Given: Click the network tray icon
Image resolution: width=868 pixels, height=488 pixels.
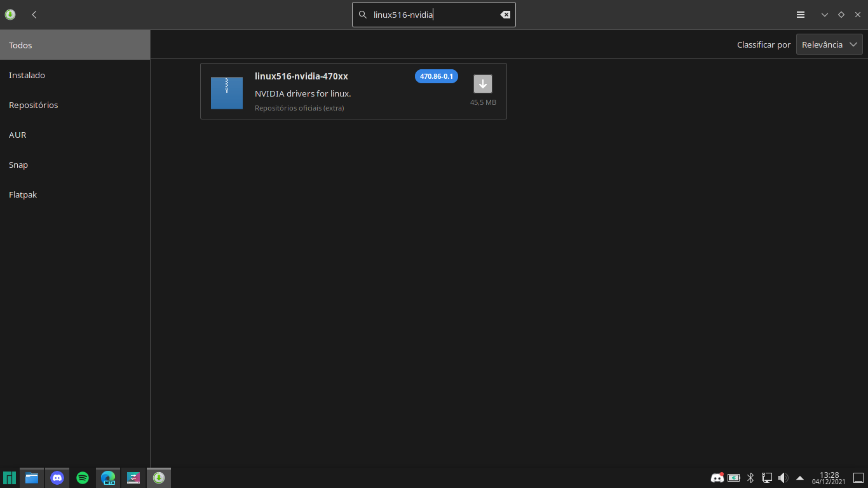Looking at the screenshot, I should pyautogui.click(x=767, y=478).
